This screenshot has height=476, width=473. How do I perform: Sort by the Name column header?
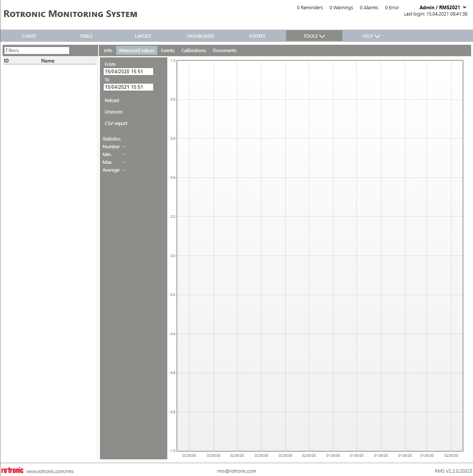pyautogui.click(x=48, y=61)
